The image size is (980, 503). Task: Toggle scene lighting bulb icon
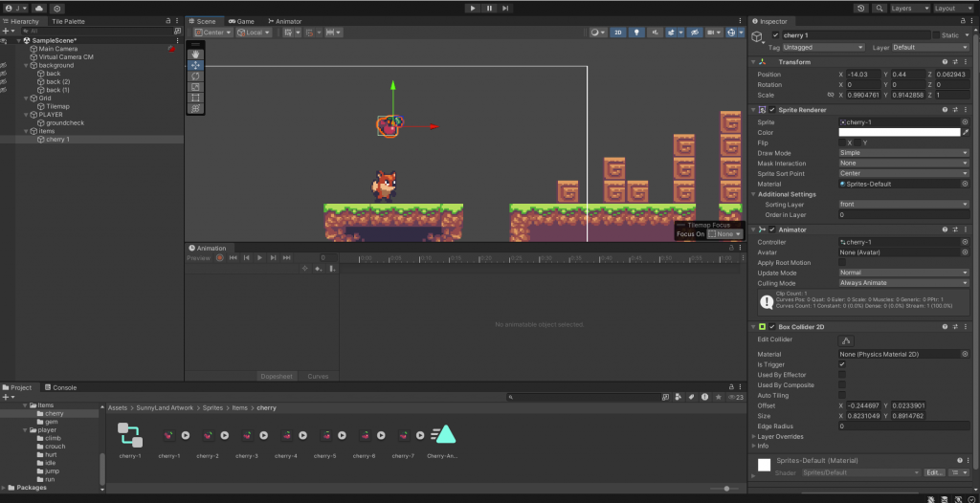pyautogui.click(x=636, y=33)
